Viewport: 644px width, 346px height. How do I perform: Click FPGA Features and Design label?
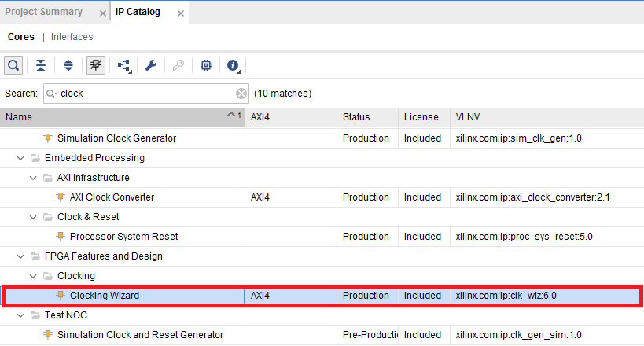(x=104, y=256)
